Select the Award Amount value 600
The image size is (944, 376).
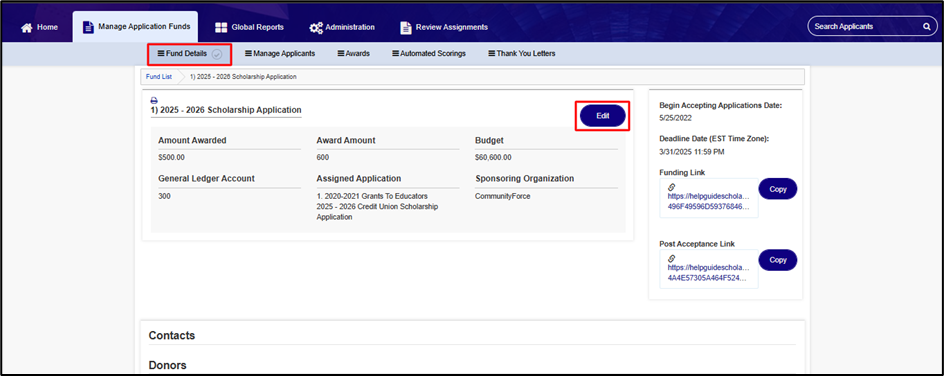[322, 158]
